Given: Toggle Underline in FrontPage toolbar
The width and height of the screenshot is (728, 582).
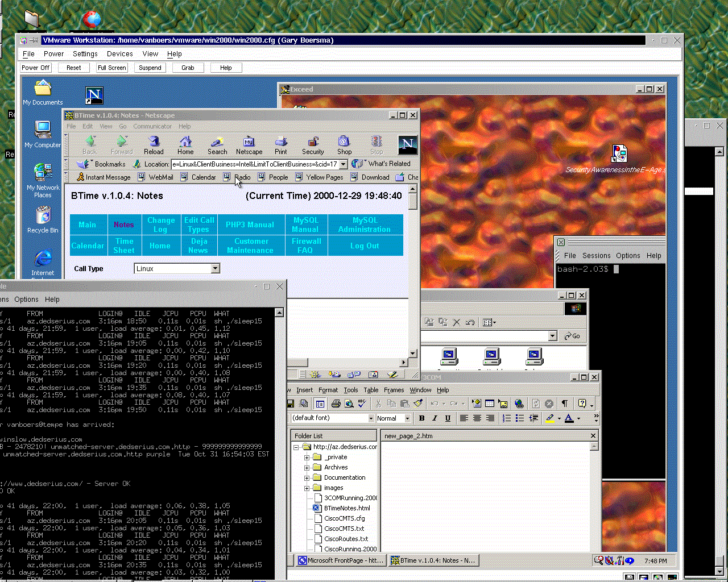Looking at the screenshot, I should pyautogui.click(x=448, y=418).
